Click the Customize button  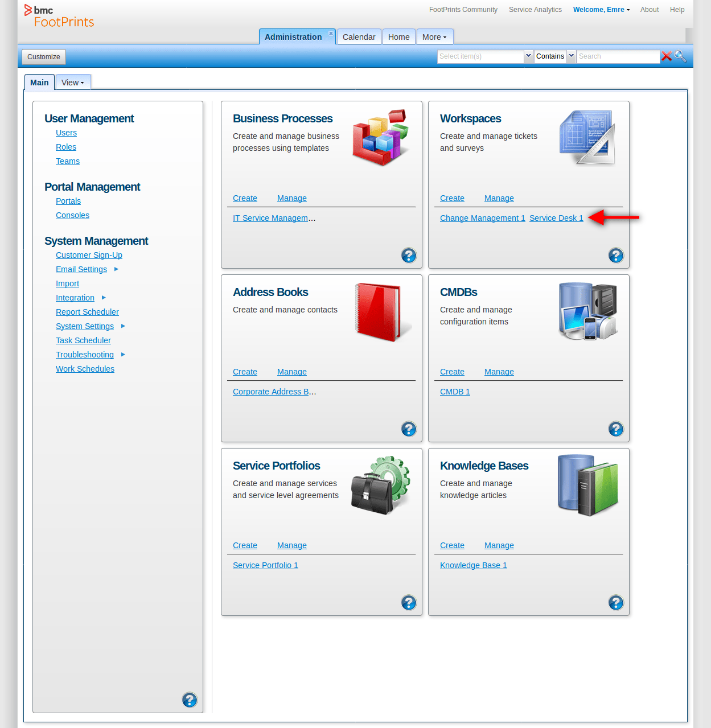pos(43,56)
